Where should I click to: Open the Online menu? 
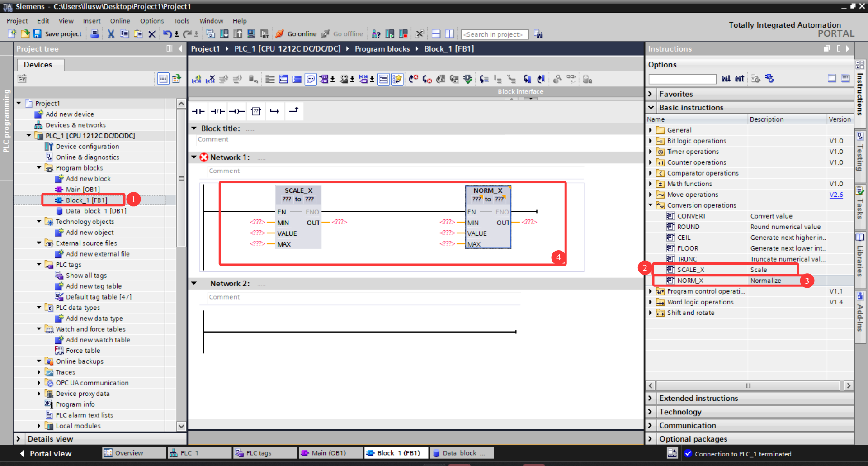tap(120, 21)
